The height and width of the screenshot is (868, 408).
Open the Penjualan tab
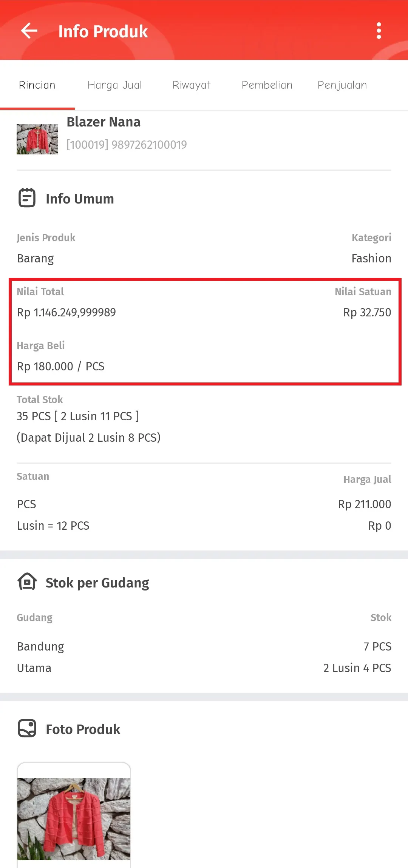(342, 85)
